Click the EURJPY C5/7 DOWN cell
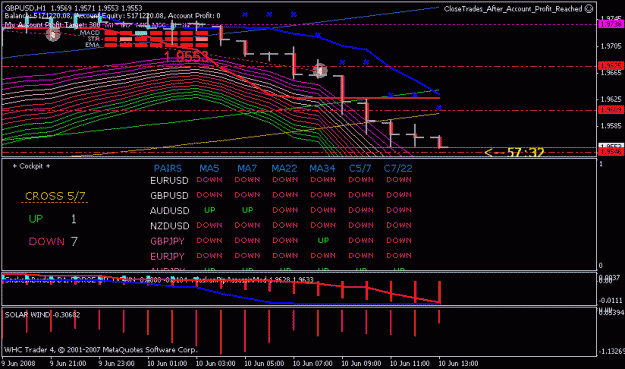625x369 pixels. pyautogui.click(x=361, y=255)
